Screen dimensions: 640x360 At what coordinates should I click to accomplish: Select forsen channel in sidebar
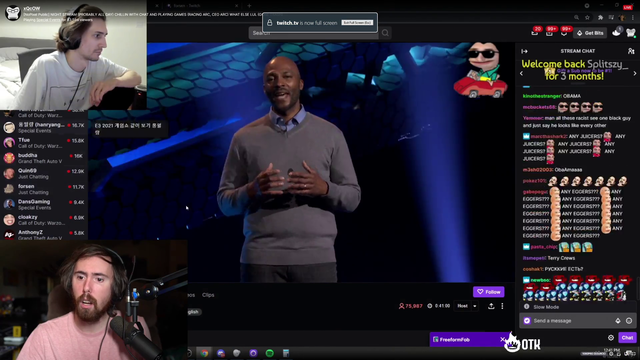44,189
